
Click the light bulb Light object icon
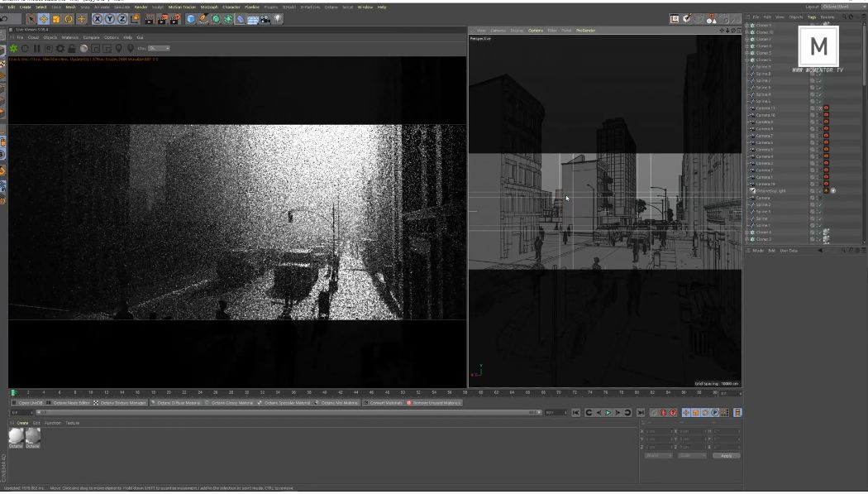coord(278,19)
